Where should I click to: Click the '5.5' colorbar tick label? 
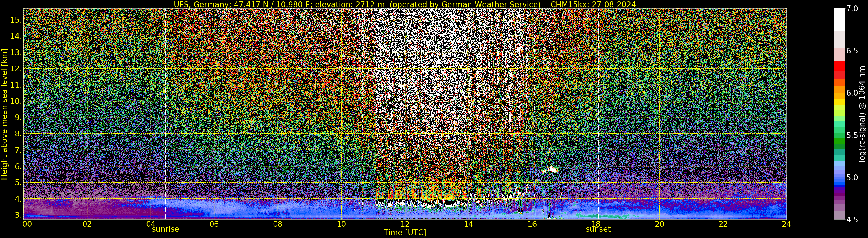tap(852, 135)
